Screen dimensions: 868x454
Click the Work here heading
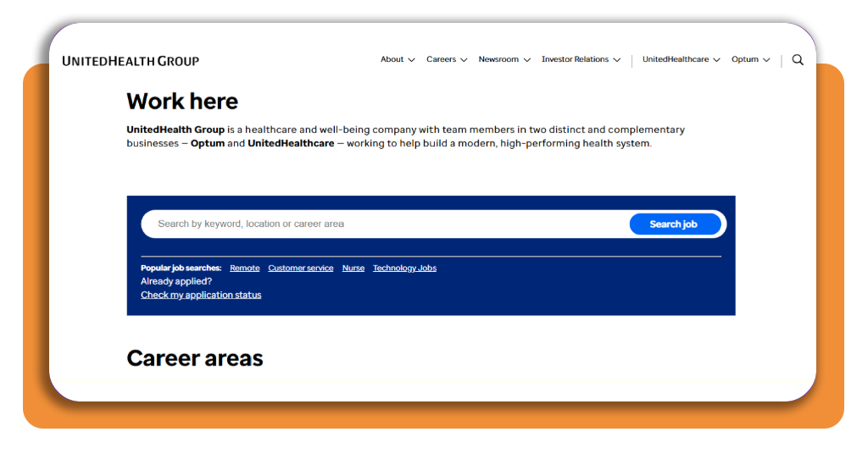pos(182,101)
